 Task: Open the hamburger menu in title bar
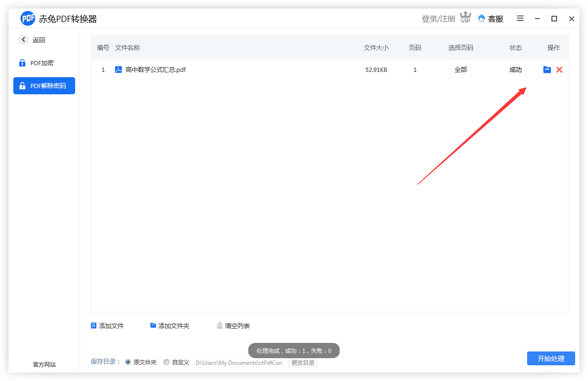coord(520,19)
